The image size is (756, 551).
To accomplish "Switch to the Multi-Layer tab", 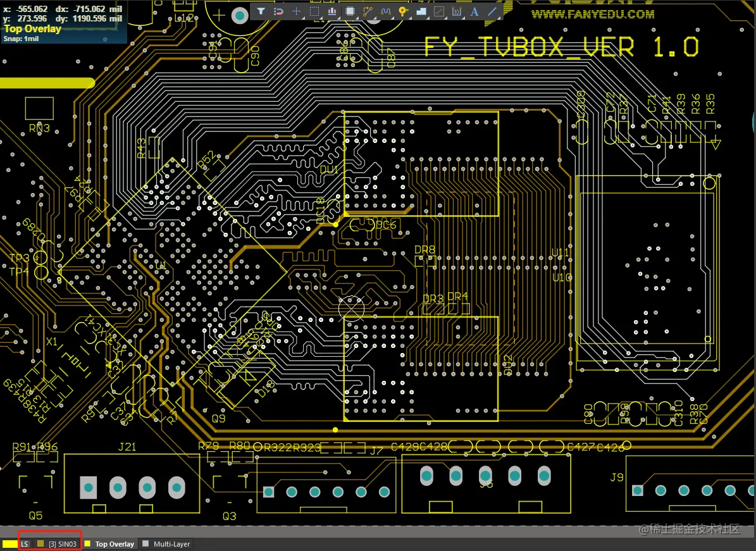I will [x=170, y=543].
